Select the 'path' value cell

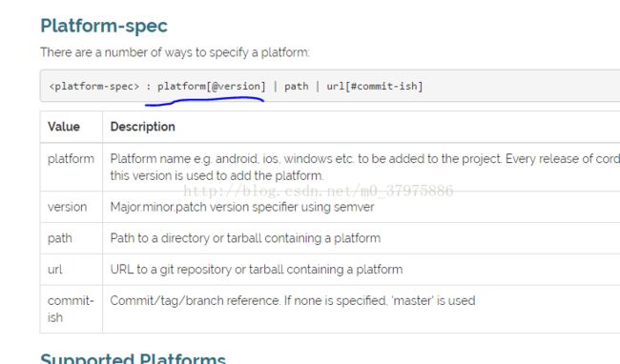point(72,238)
